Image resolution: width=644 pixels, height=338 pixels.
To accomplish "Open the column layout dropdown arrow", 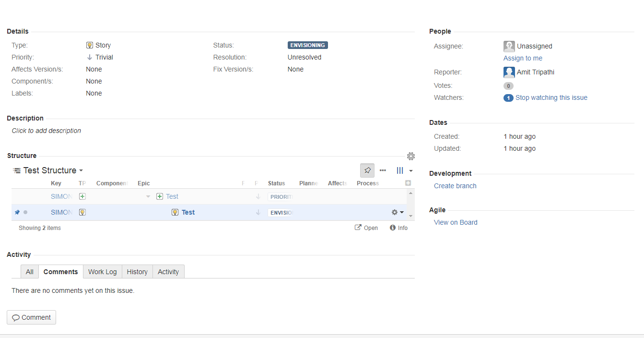I will [410, 170].
